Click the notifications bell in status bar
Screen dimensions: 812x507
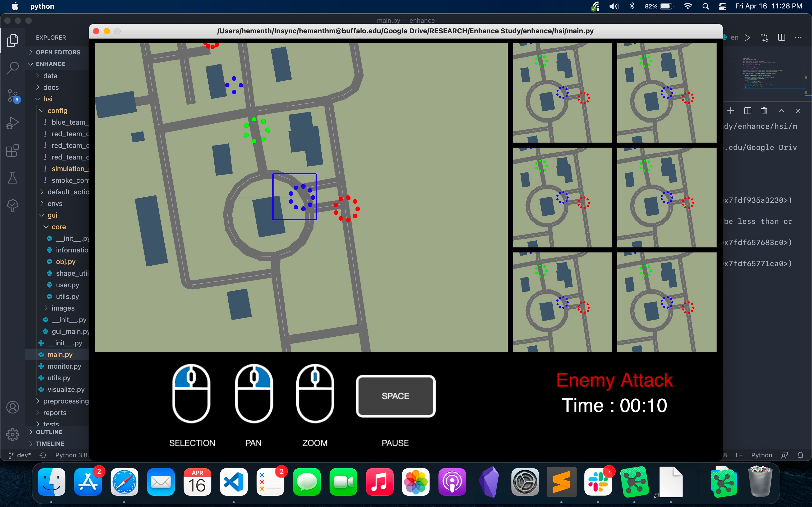800,455
